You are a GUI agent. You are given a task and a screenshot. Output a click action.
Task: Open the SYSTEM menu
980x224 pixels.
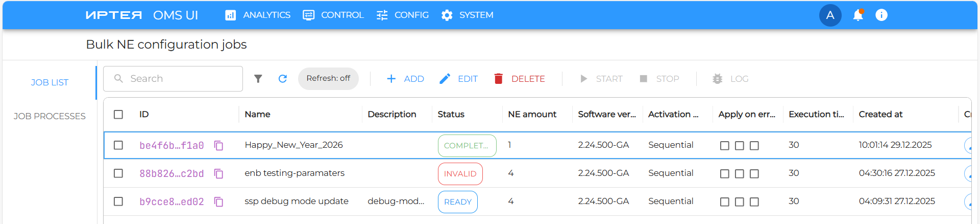coord(467,15)
